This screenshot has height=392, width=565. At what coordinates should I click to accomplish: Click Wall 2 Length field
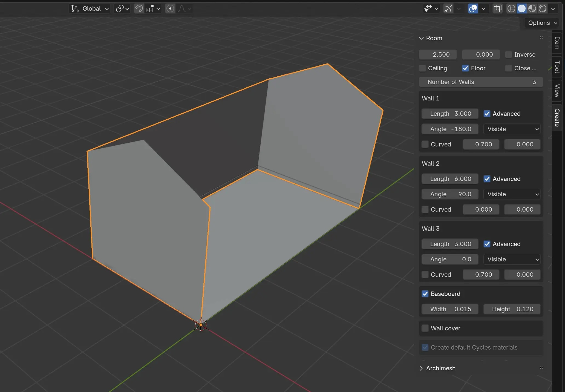450,179
